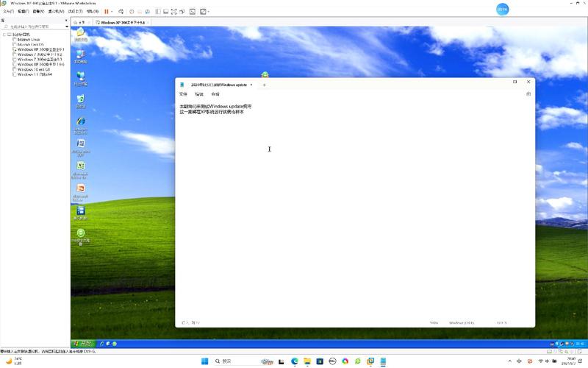Open My Computer icon on XP desktop
The width and height of the screenshot is (588, 368).
[81, 57]
